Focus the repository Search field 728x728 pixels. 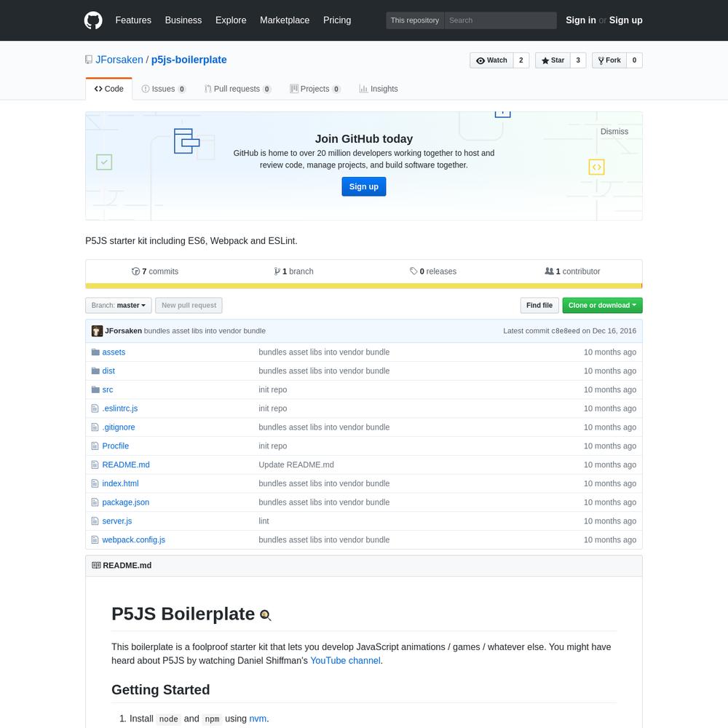(x=501, y=20)
